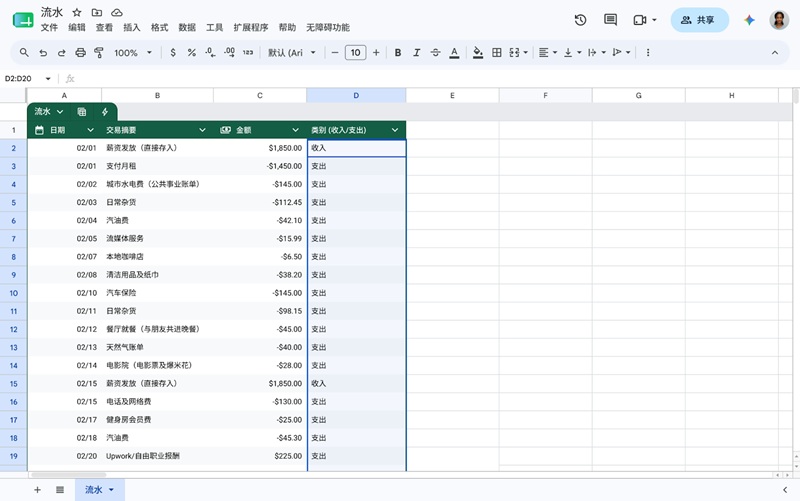800x501 pixels.
Task: Activate the paint format tool
Action: tap(99, 53)
